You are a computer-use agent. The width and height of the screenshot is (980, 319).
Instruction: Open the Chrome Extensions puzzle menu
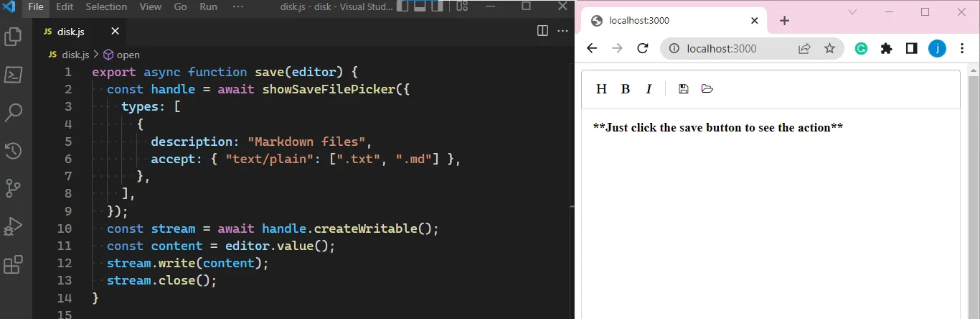pos(887,48)
